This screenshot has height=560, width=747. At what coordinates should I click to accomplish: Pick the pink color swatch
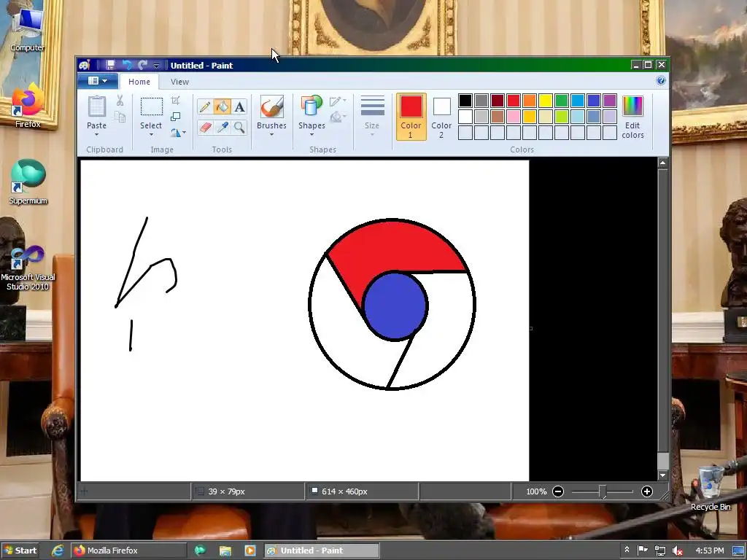coord(514,117)
